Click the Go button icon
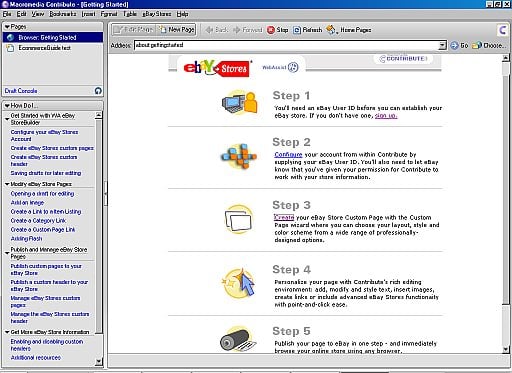This screenshot has height=373, width=512. click(454, 45)
